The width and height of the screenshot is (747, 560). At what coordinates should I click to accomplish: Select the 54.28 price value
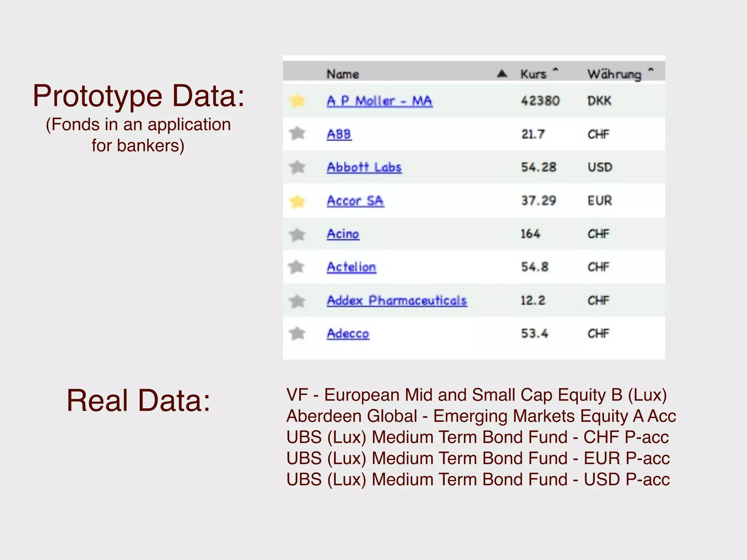538,167
